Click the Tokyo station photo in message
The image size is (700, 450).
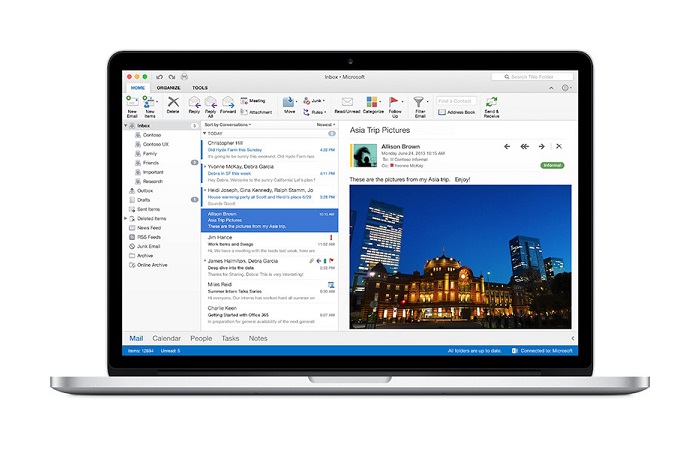(x=460, y=257)
